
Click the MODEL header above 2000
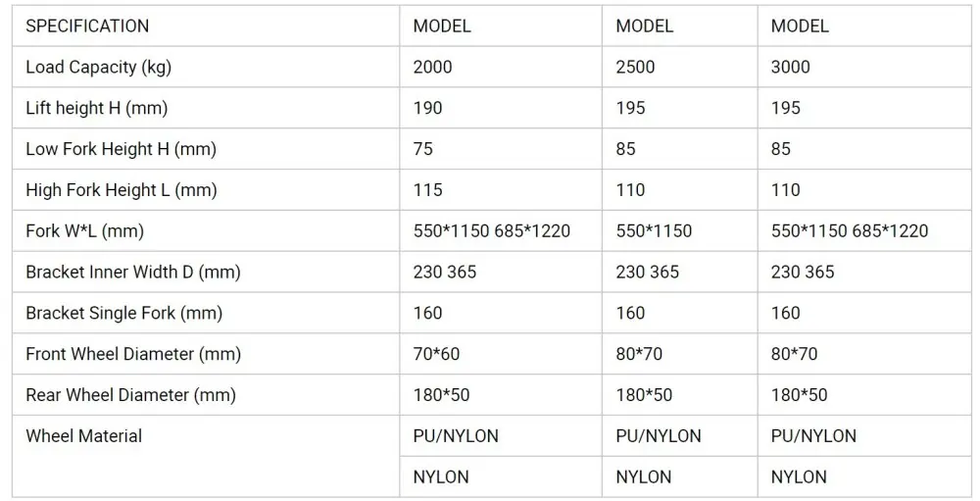(x=442, y=26)
